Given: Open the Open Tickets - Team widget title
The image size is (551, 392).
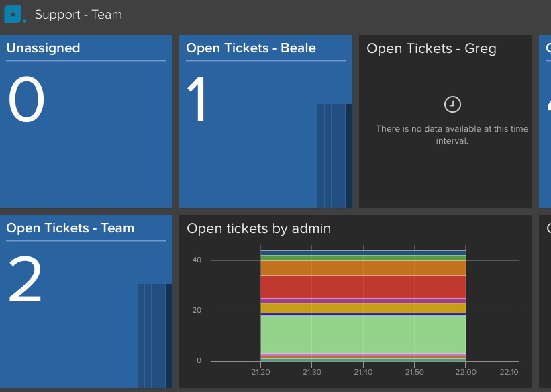Looking at the screenshot, I should (70, 228).
